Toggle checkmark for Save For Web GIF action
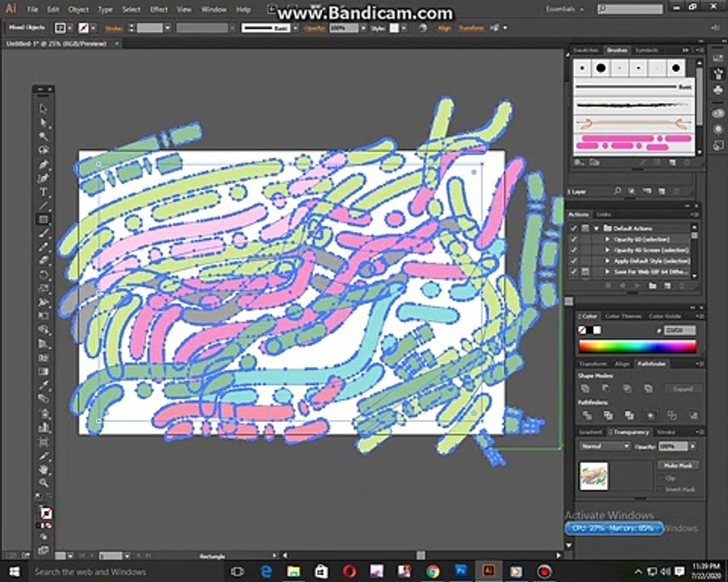Image resolution: width=728 pixels, height=582 pixels. [x=574, y=272]
